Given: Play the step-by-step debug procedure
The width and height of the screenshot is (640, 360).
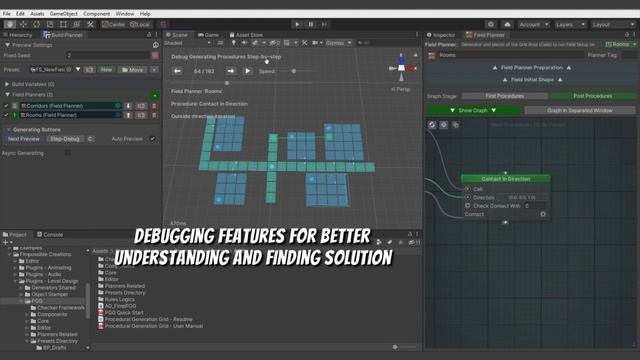Looking at the screenshot, I should point(247,71).
